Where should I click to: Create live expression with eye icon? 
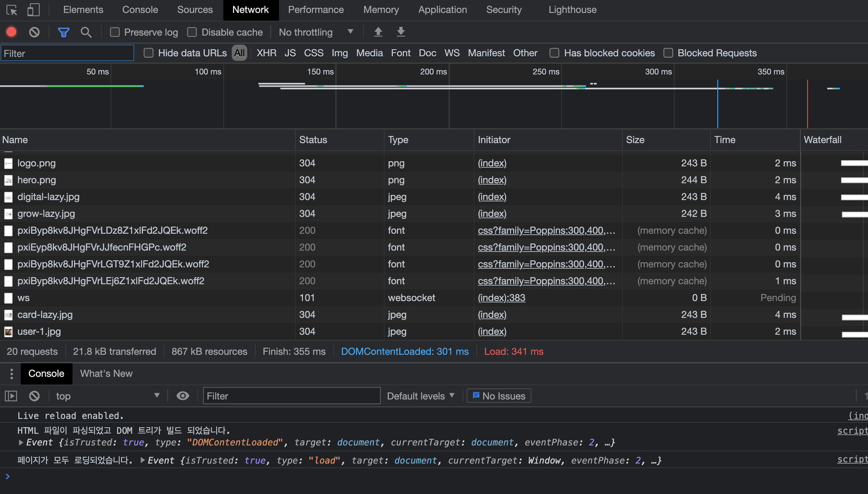(x=183, y=396)
